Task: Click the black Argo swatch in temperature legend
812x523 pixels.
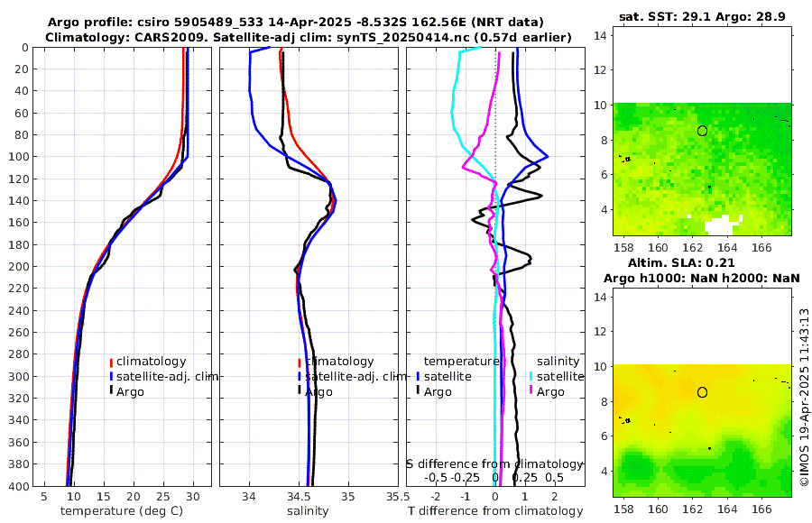Action: tap(111, 391)
